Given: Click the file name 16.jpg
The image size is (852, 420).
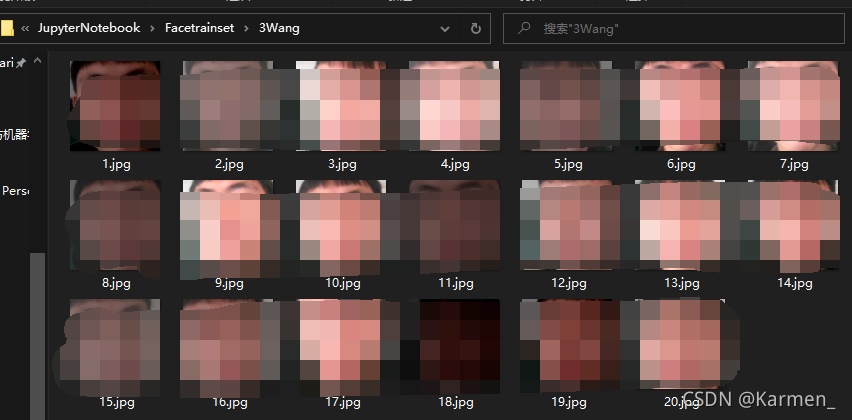Looking at the screenshot, I should tap(229, 402).
